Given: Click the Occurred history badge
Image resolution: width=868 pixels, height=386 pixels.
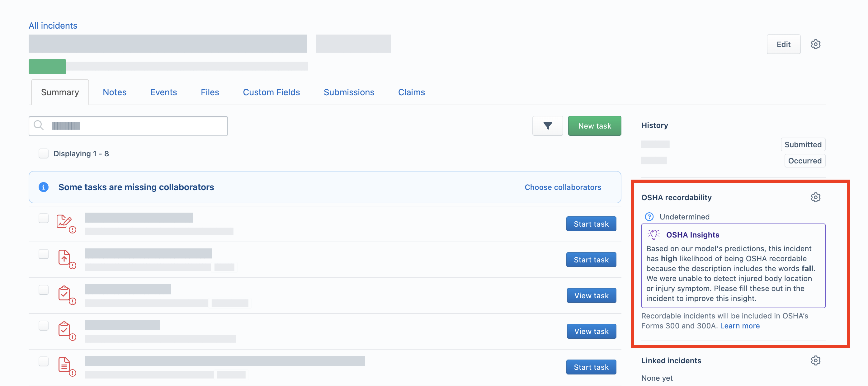Looking at the screenshot, I should (805, 161).
